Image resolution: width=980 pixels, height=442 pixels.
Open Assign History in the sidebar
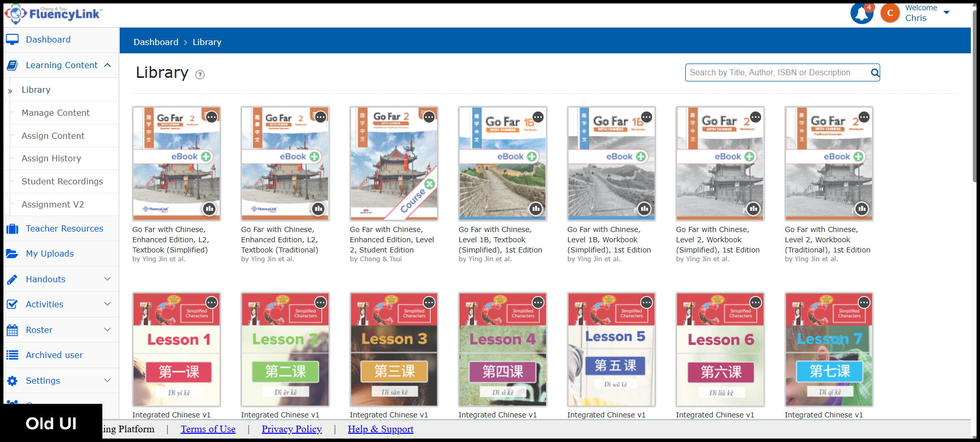(51, 158)
